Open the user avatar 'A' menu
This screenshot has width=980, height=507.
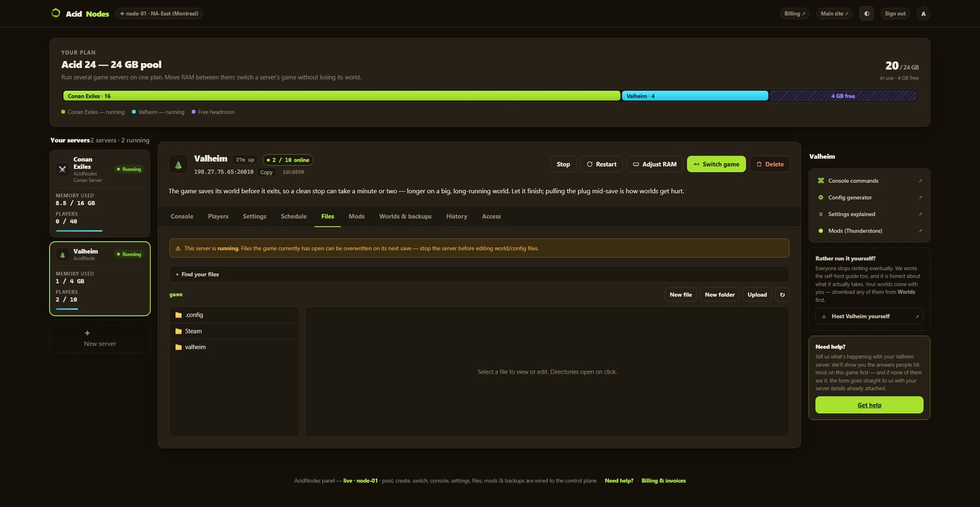click(x=924, y=13)
